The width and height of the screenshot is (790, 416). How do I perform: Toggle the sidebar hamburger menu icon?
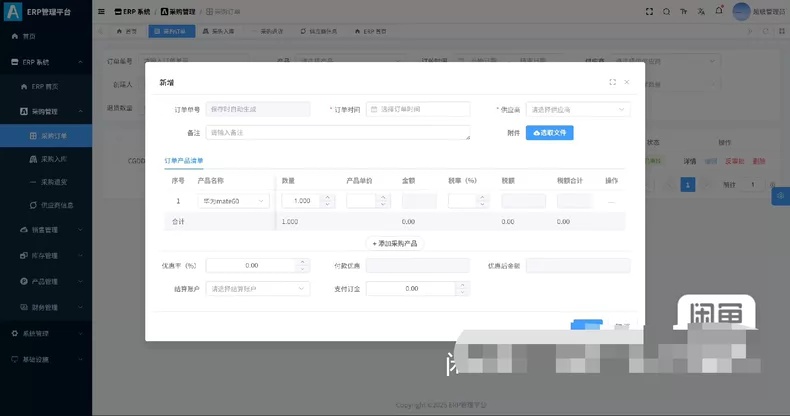[x=101, y=12]
